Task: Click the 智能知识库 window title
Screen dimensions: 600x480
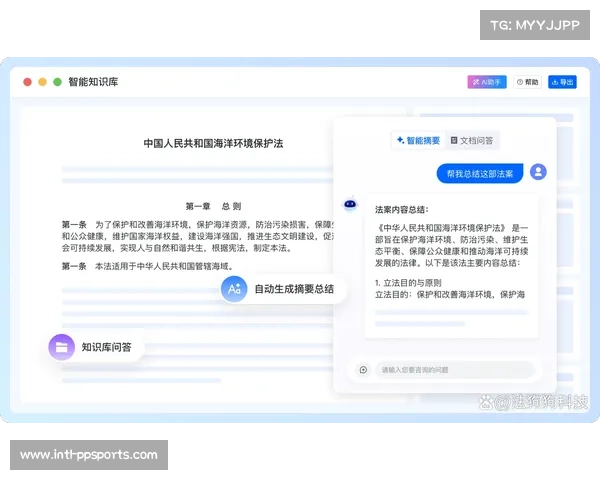Action: (93, 82)
